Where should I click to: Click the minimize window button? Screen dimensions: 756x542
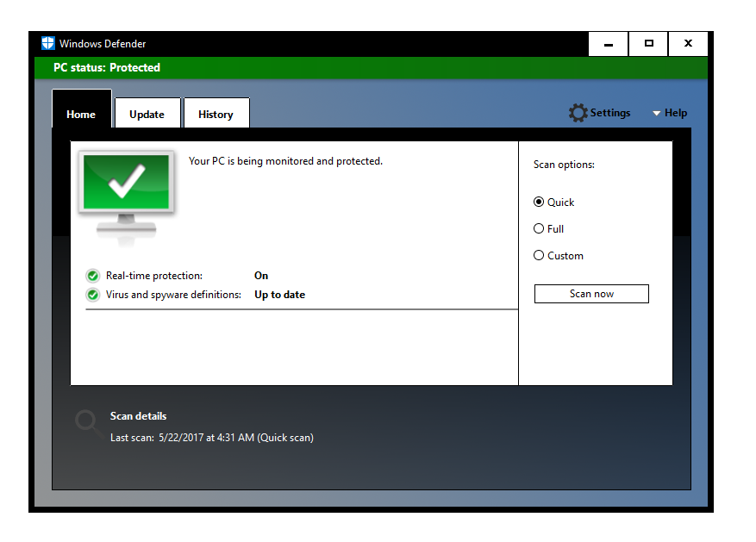pyautogui.click(x=608, y=43)
